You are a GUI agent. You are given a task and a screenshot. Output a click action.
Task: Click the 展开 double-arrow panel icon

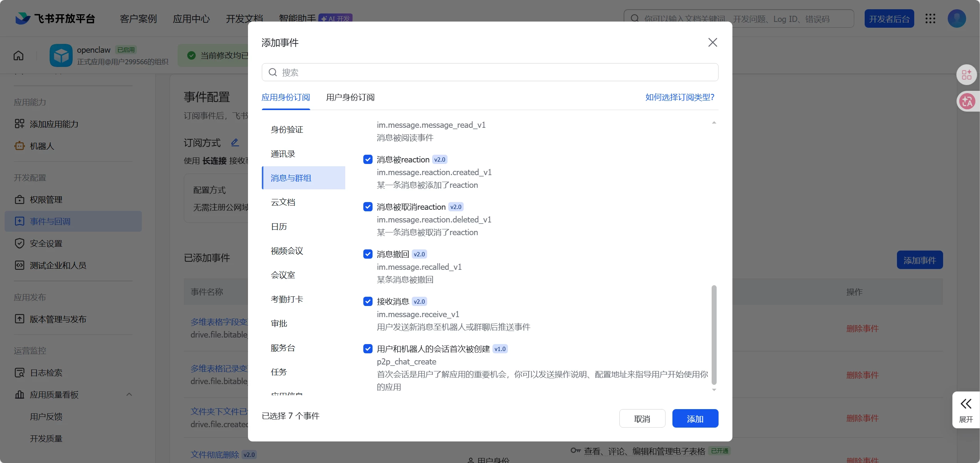tap(966, 404)
